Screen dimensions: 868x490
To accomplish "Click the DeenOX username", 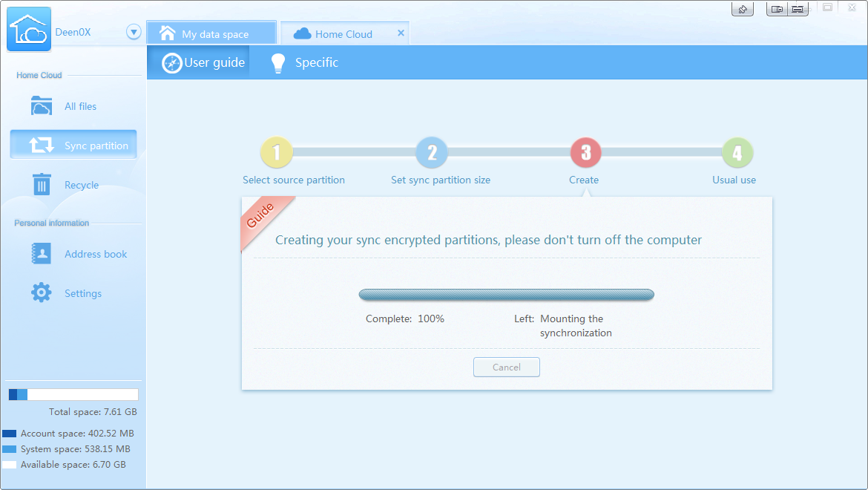I will pyautogui.click(x=73, y=32).
